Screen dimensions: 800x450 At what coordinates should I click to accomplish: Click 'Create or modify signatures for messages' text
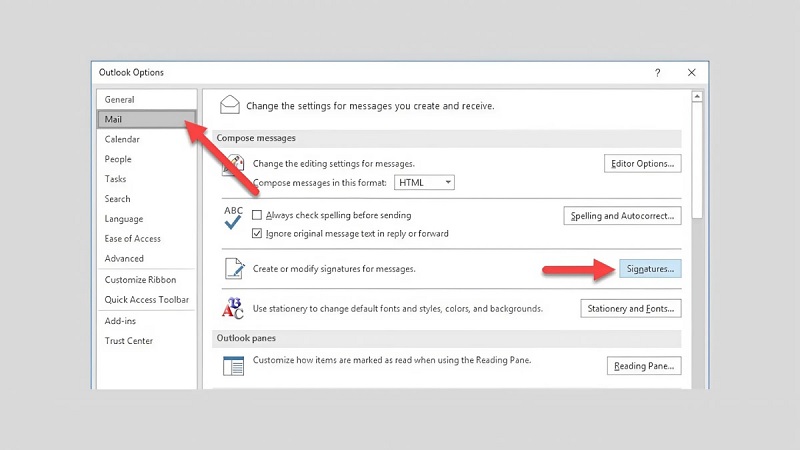point(334,268)
